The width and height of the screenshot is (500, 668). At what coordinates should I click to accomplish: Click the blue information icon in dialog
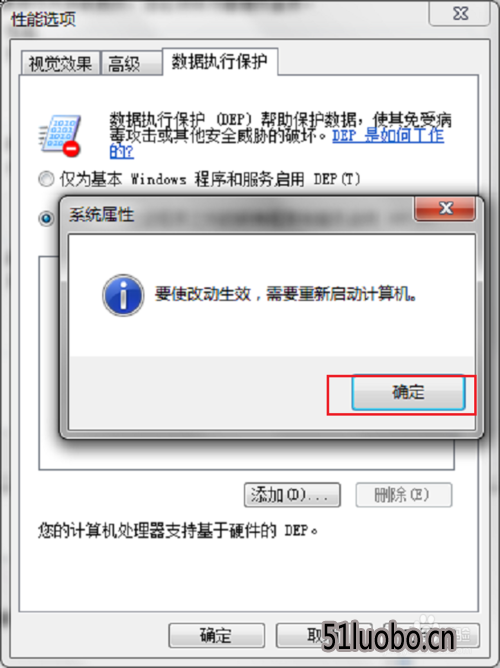(123, 295)
